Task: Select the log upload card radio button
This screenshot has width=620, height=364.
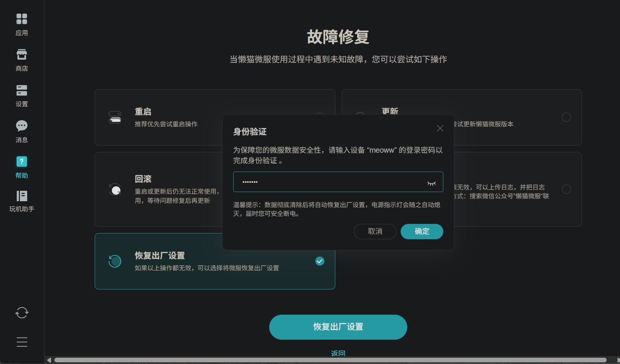Action: 566,189
